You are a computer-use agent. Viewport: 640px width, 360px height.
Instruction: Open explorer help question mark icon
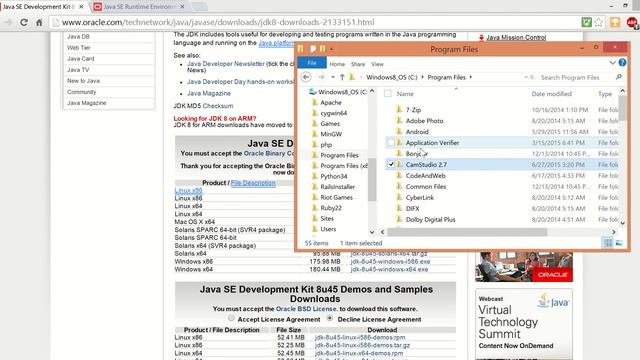pyautogui.click(x=622, y=62)
